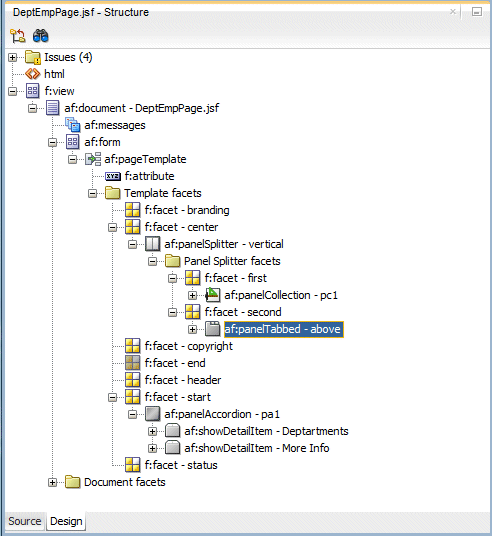Viewport: 492px width, 536px height.
Task: Click the af:panelTabbed icon
Action: click(x=213, y=329)
